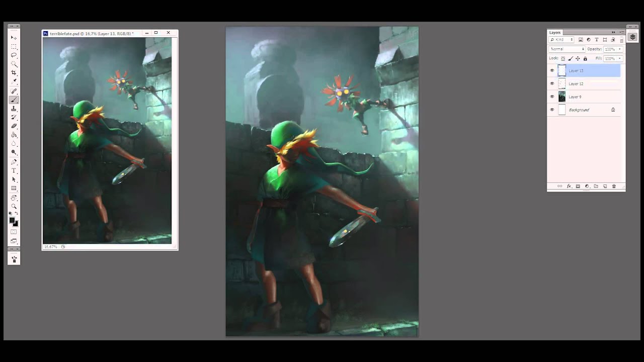This screenshot has width=644, height=362.
Task: Click the Link layers icon
Action: point(559,186)
